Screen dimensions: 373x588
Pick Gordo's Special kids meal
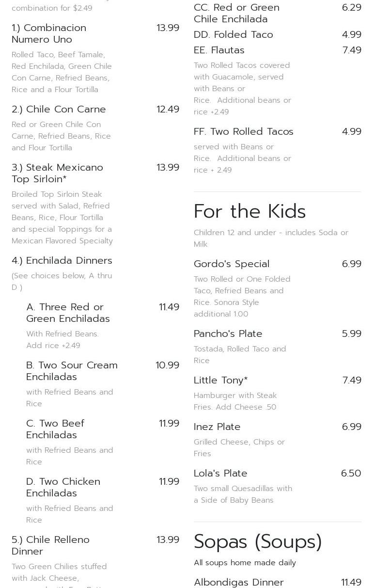(232, 264)
